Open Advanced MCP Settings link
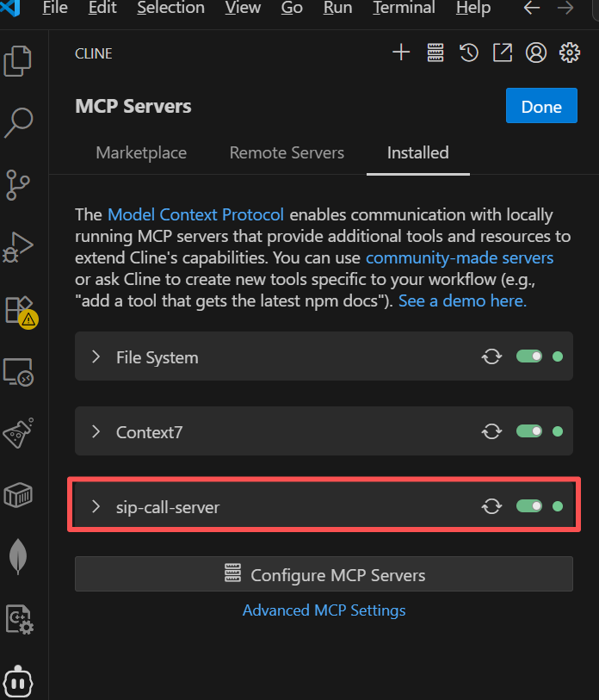This screenshot has height=700, width=599. (324, 610)
